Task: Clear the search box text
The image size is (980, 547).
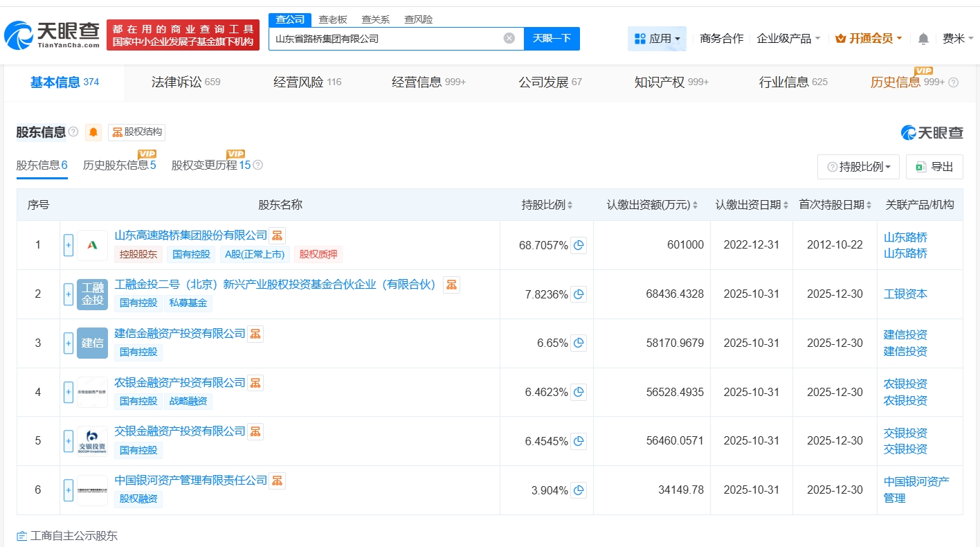Action: click(509, 39)
